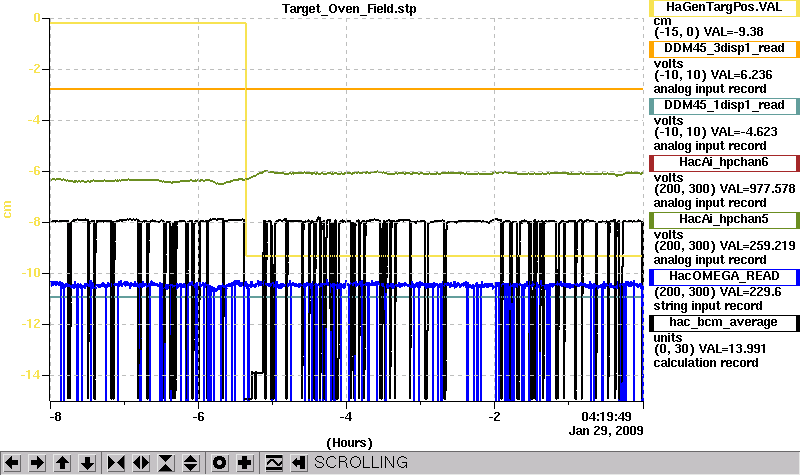The image size is (800, 475).
Task: Select DDM45_3disp1_read curve in legend
Action: pyautogui.click(x=724, y=48)
